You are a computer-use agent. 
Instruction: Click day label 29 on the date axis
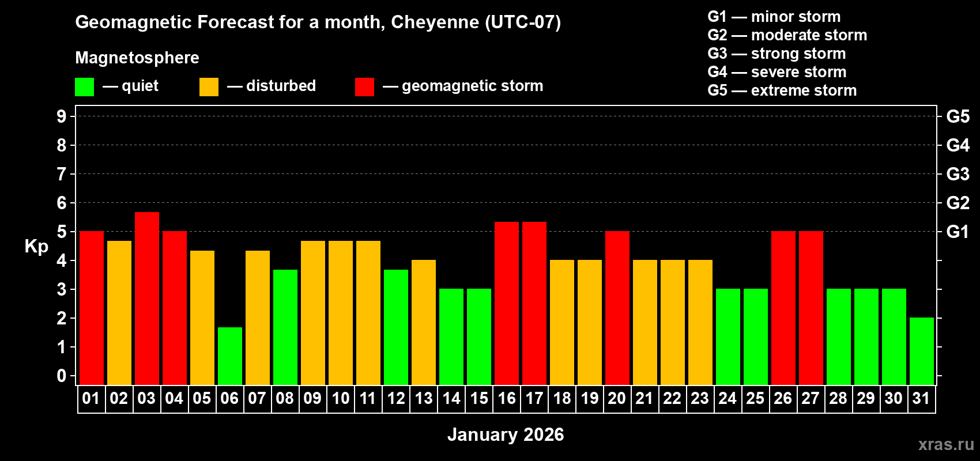pos(866,398)
